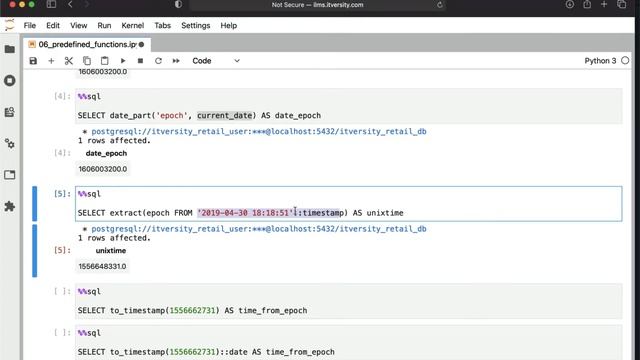
Task: Open the Running Terminals and Kernels sidebar icon
Action: tap(10, 80)
